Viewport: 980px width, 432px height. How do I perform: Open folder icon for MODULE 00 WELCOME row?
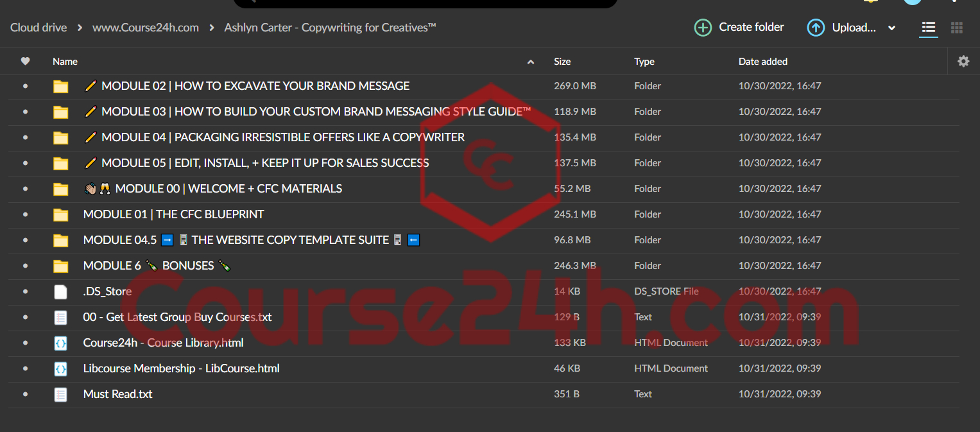tap(60, 189)
